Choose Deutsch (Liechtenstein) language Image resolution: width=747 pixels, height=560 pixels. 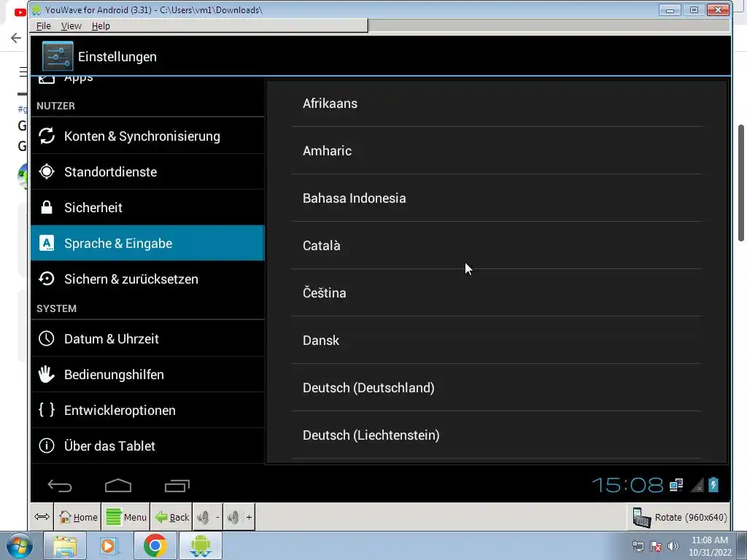(496, 435)
